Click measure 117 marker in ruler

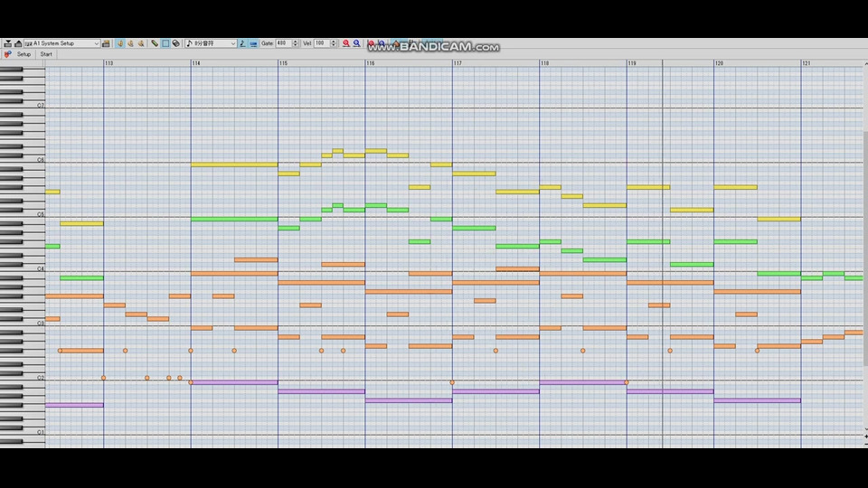coord(458,63)
